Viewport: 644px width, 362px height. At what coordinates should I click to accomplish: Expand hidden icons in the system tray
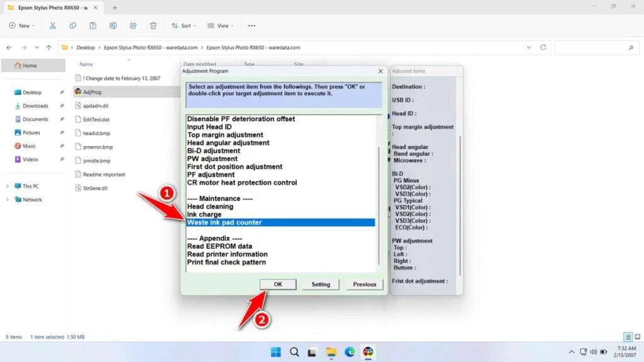coord(571,352)
